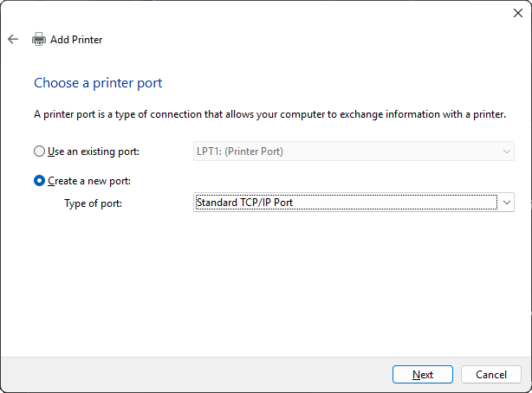Click the Next button
The width and height of the screenshot is (532, 393).
point(423,374)
